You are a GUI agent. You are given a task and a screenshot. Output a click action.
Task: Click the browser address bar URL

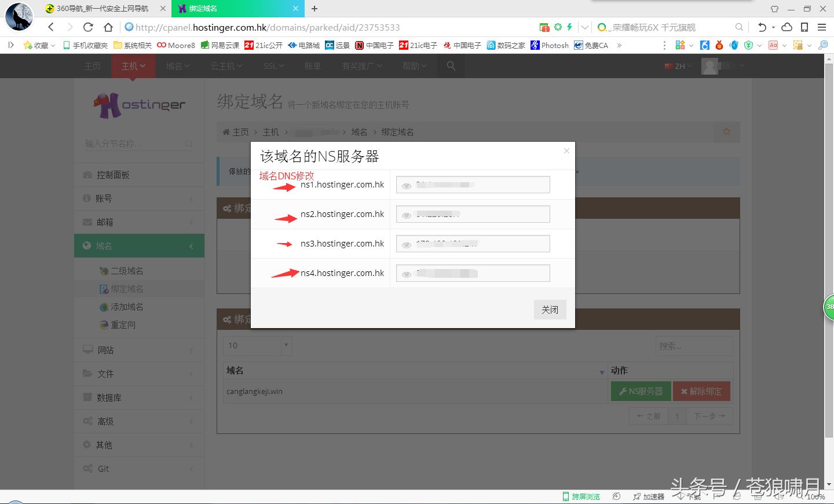coord(268,27)
